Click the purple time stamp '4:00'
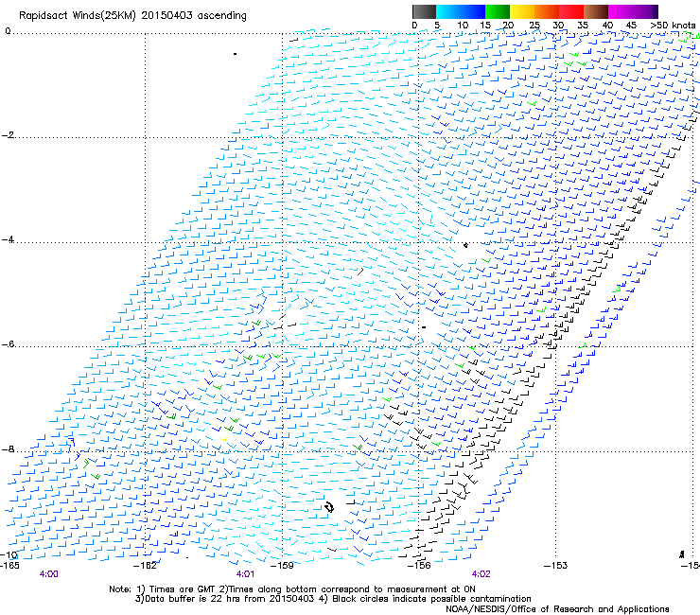The image size is (700, 615). tap(48, 574)
